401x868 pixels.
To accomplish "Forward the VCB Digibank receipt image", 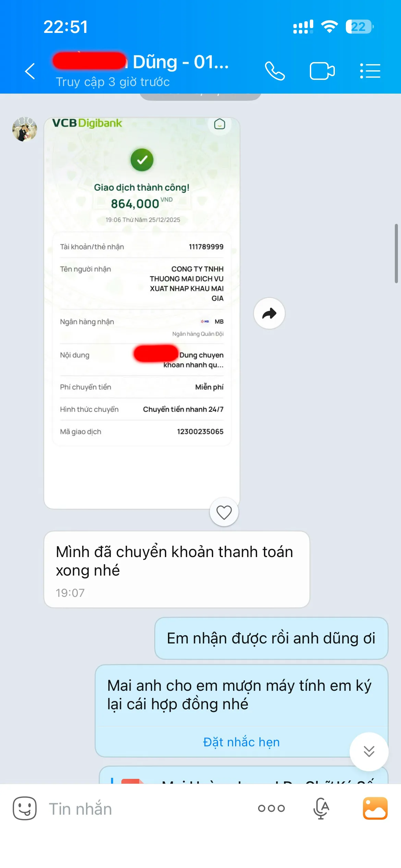I will click(269, 313).
